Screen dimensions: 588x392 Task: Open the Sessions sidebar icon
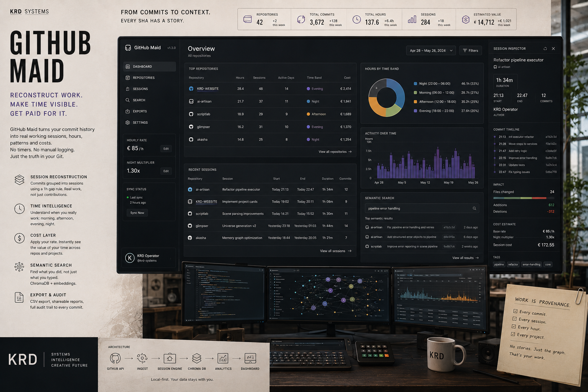(x=127, y=89)
